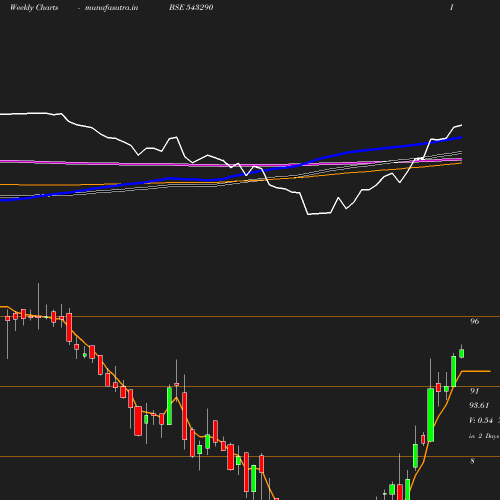
Task: Click the price level label 96
Action: (474, 321)
